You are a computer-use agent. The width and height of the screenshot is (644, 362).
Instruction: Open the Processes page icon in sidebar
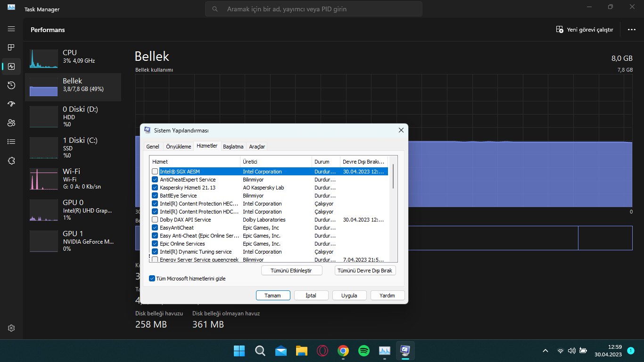tap(11, 47)
